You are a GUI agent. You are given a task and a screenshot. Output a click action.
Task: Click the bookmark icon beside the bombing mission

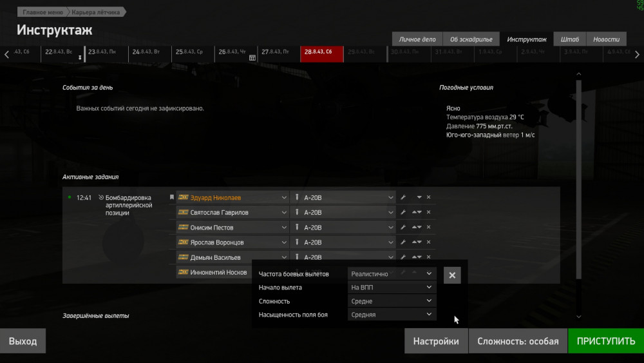(x=172, y=197)
